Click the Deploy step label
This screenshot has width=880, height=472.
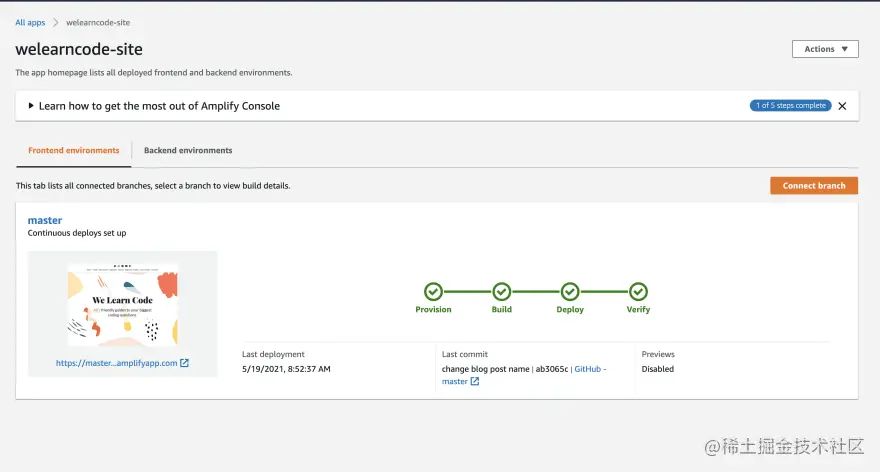(570, 309)
